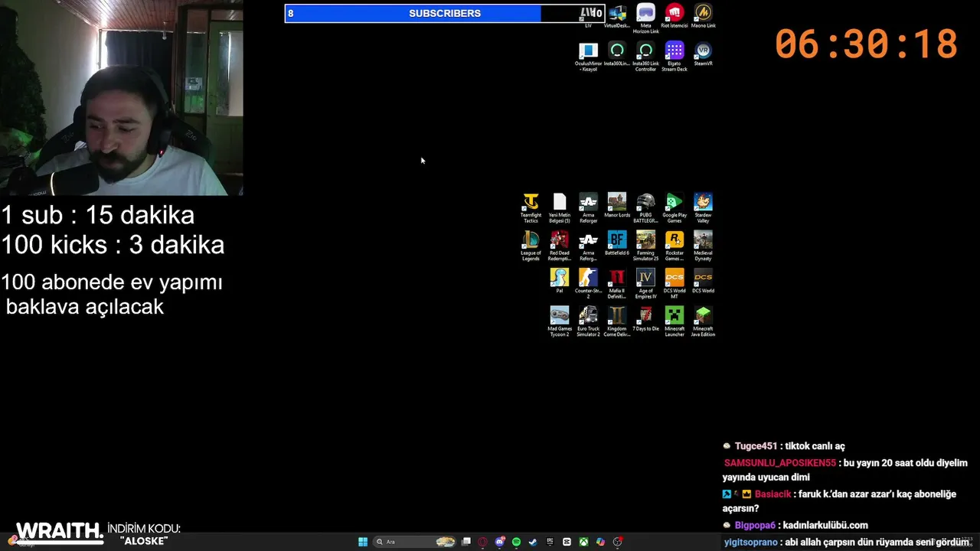Open Google Play Games shortcut
This screenshot has width=980, height=551.
pos(675,208)
